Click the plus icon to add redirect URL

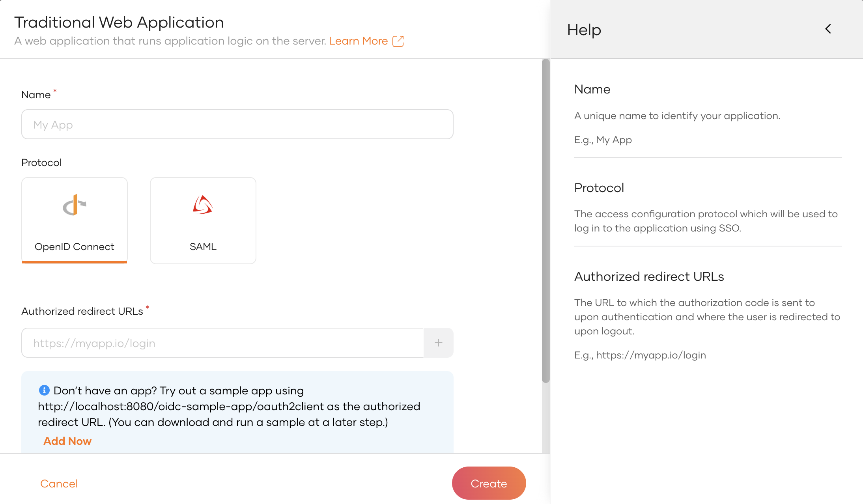pyautogui.click(x=438, y=343)
